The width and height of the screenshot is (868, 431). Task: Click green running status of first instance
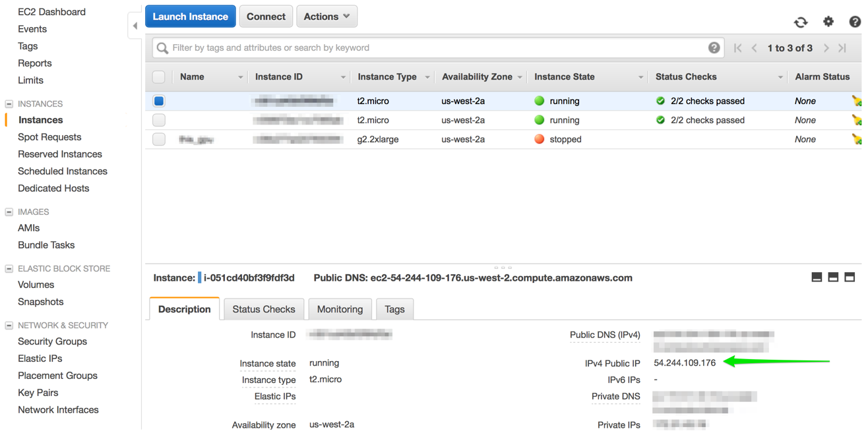coord(539,101)
